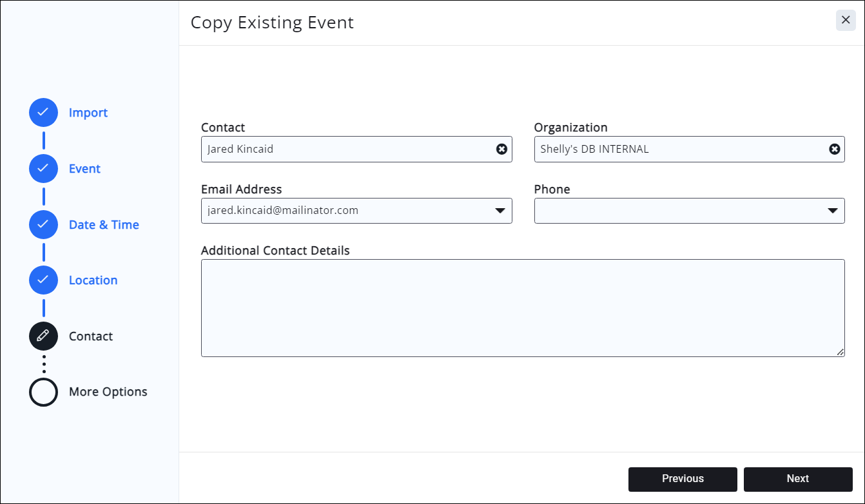Click inside Additional Contact Details textbox
Screen dimensions: 865x504
coord(522,308)
